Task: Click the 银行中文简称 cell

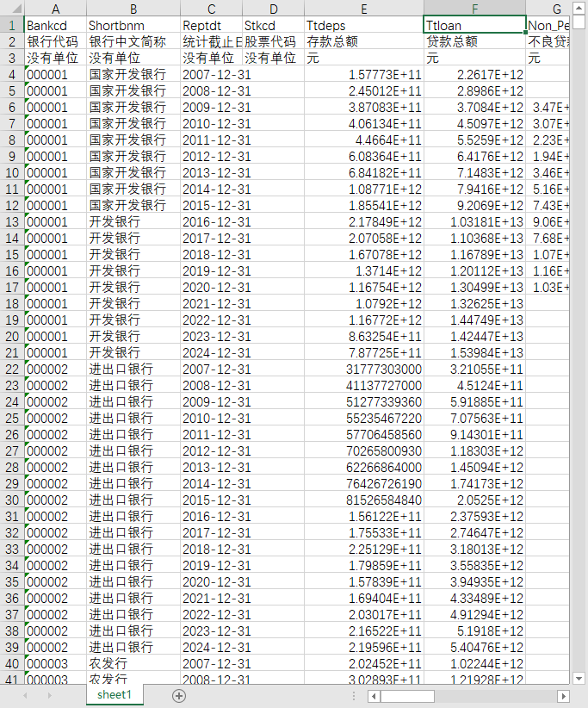Action: 133,41
